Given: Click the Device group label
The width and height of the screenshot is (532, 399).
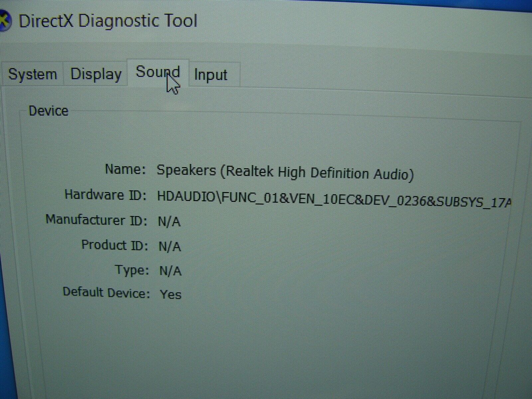Looking at the screenshot, I should pos(49,111).
